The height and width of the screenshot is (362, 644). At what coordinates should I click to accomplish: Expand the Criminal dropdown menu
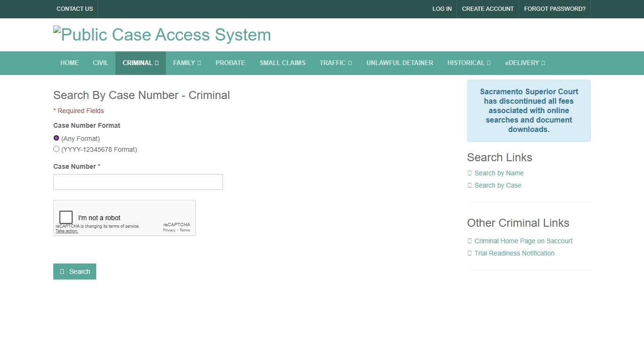[x=140, y=63]
